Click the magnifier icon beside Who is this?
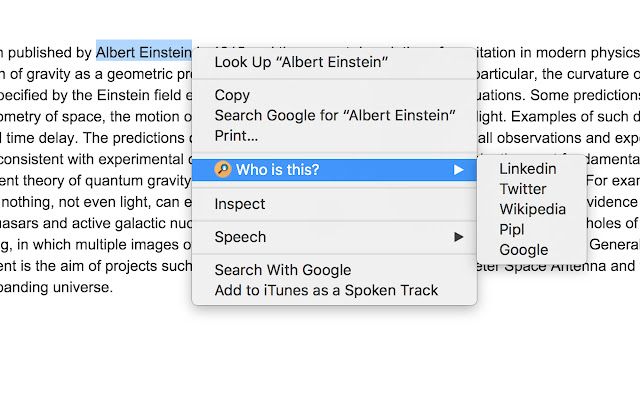Screen dimensions: 640x400 223,170
